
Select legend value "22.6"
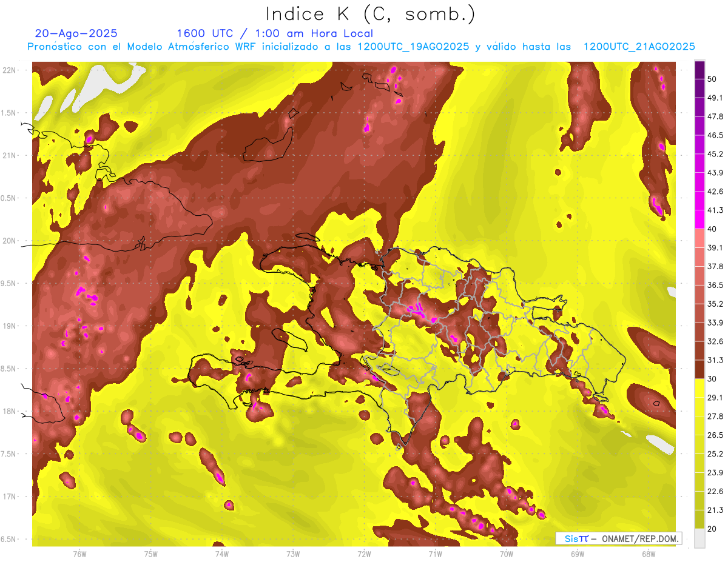tap(715, 491)
